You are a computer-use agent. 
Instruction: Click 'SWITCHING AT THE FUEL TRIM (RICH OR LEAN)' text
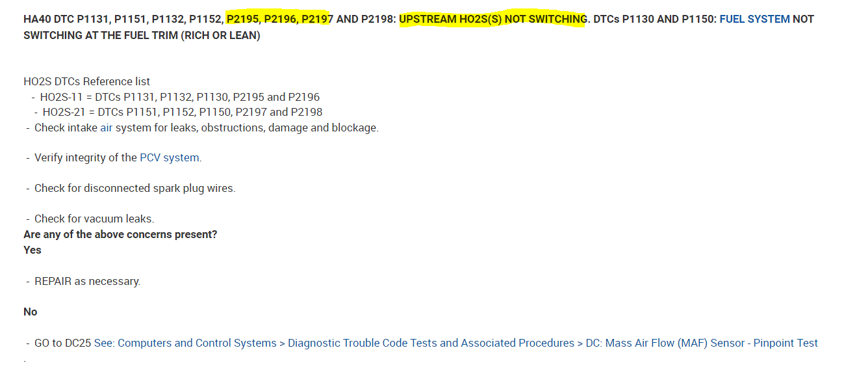(142, 35)
